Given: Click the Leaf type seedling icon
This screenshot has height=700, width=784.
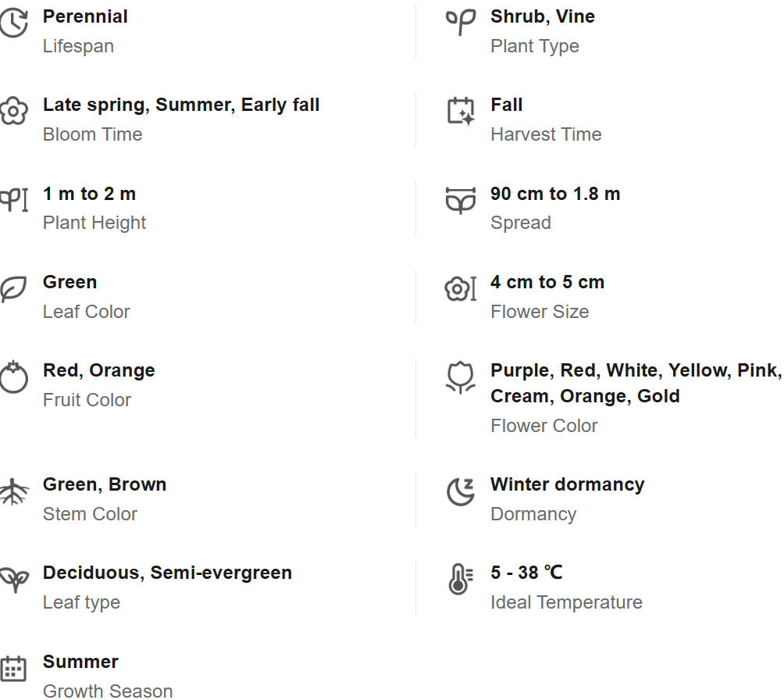Looking at the screenshot, I should pos(14,580).
